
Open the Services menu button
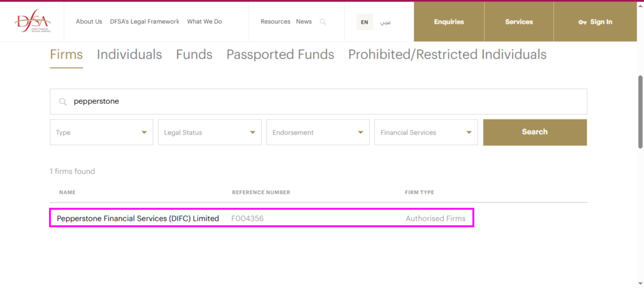(x=519, y=22)
